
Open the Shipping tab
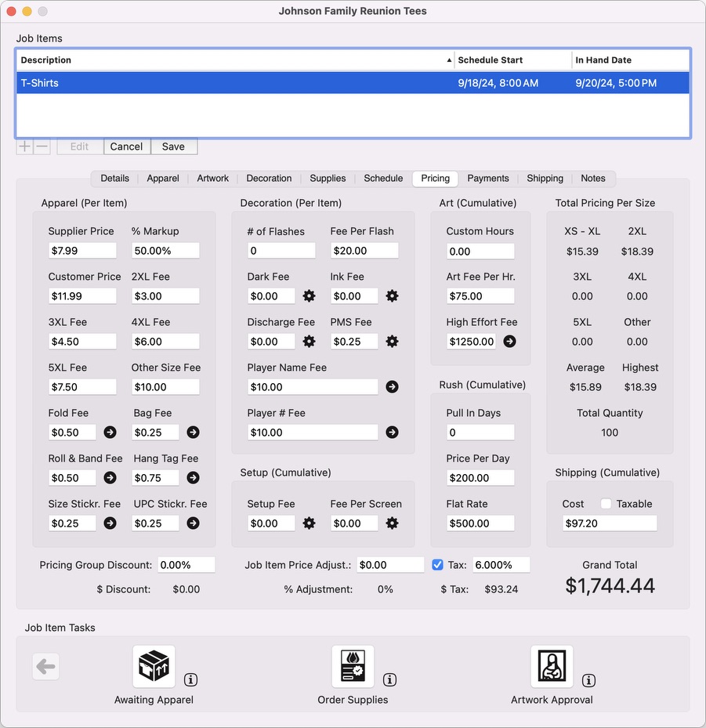pyautogui.click(x=545, y=179)
